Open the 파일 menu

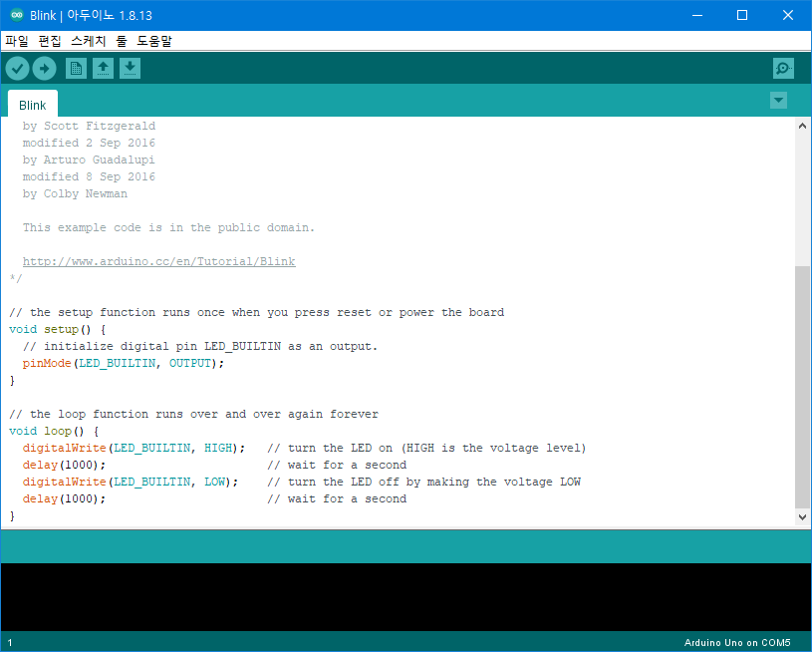pos(17,41)
